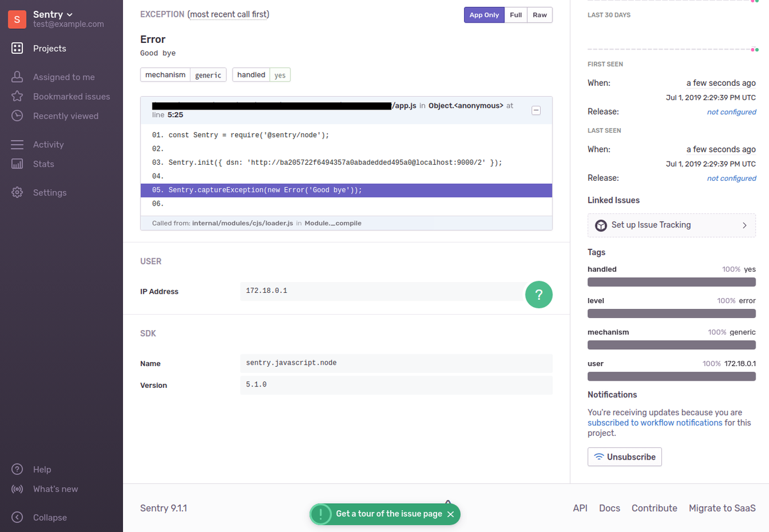Switch the exception view to Full
The height and width of the screenshot is (532, 769).
click(516, 15)
